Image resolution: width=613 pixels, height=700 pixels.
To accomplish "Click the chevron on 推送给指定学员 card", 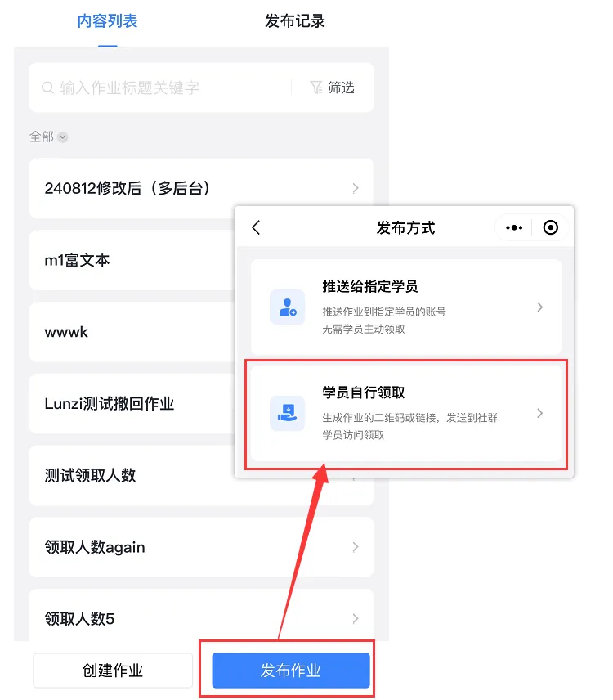I will (x=539, y=307).
